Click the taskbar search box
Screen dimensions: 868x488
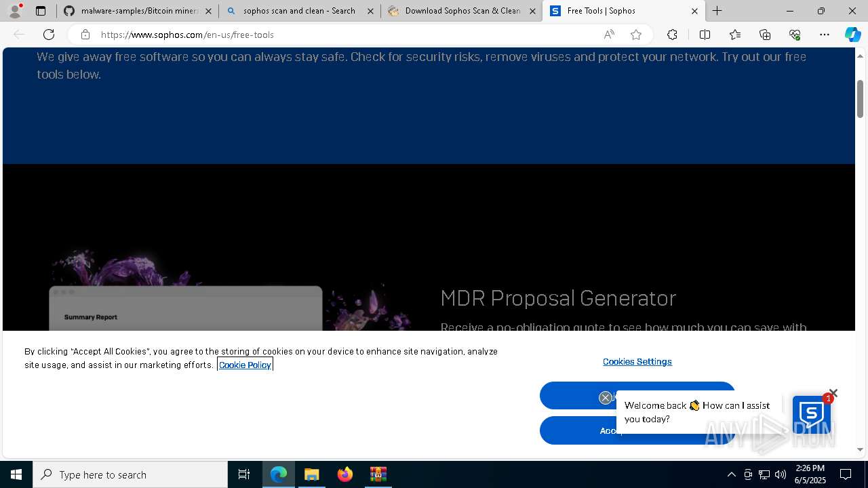[130, 474]
